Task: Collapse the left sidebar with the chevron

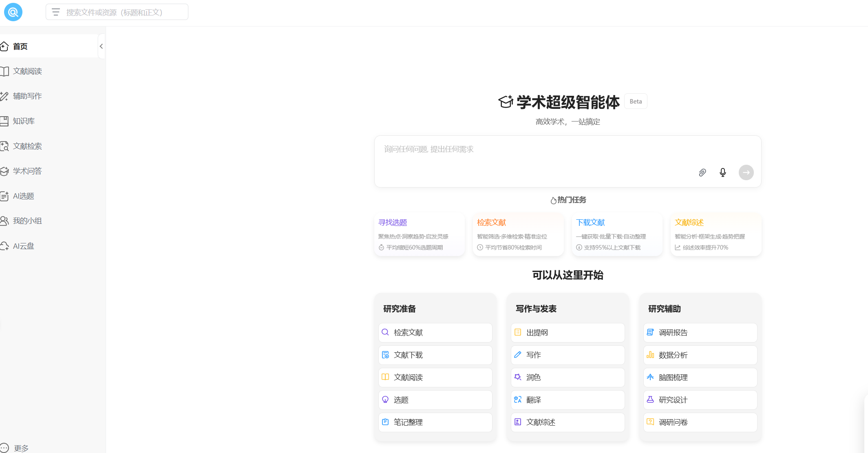Action: pos(101,46)
